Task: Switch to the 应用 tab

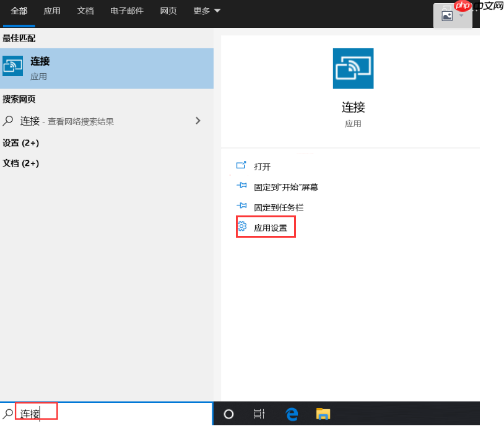Action: coord(52,11)
